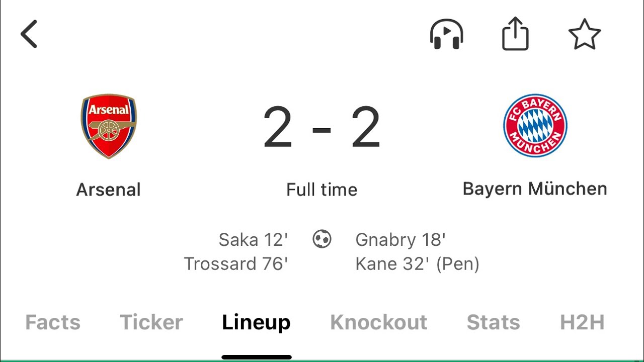Viewport: 644px width, 362px height.
Task: Tap Saka 12' goal entry
Action: pyautogui.click(x=253, y=240)
